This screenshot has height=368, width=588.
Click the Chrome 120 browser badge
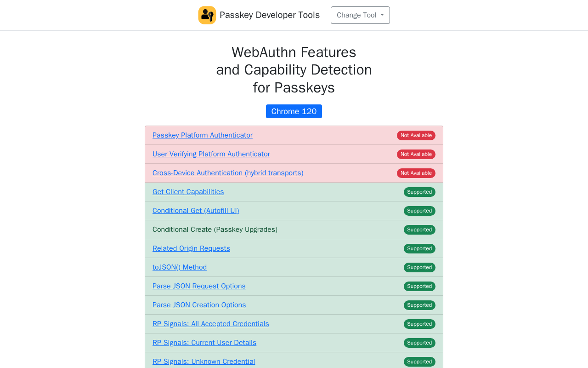point(294,111)
